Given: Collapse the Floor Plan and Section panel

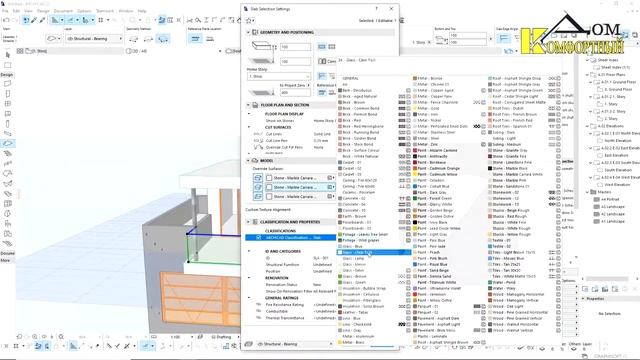Looking at the screenshot, I should point(248,105).
